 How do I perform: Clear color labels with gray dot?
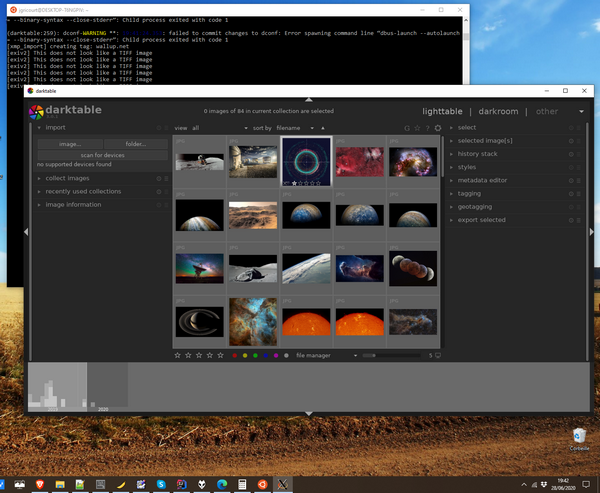pos(286,356)
